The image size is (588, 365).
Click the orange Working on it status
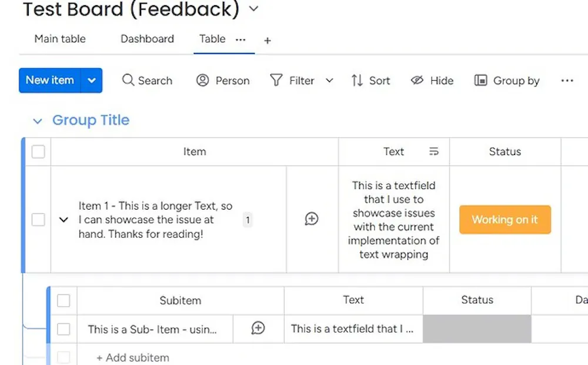pyautogui.click(x=505, y=220)
